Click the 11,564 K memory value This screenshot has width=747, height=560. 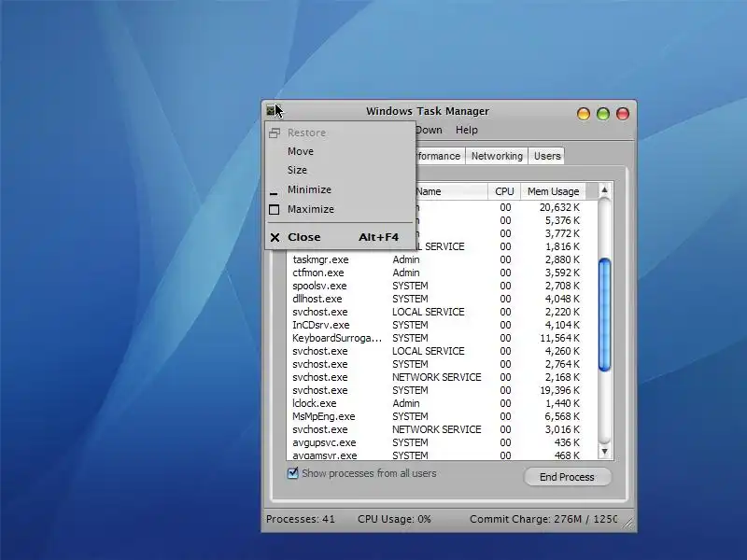pos(559,338)
